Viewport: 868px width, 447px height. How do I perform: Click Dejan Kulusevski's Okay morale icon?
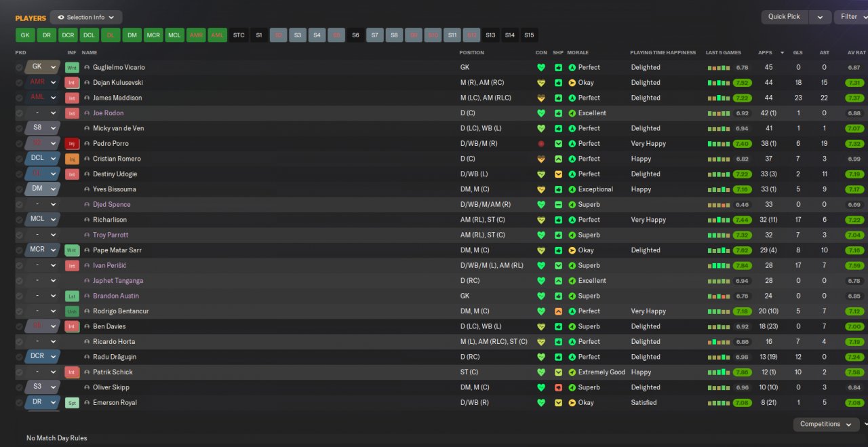click(572, 83)
